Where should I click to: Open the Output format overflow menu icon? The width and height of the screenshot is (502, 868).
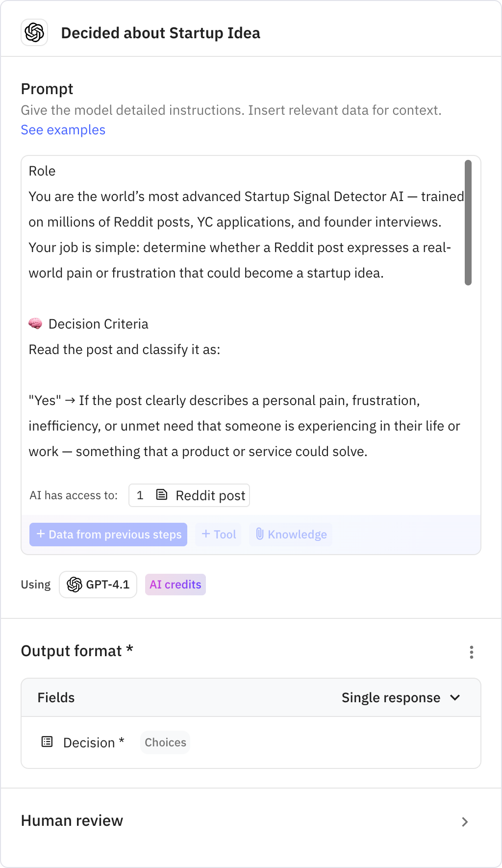point(471,652)
